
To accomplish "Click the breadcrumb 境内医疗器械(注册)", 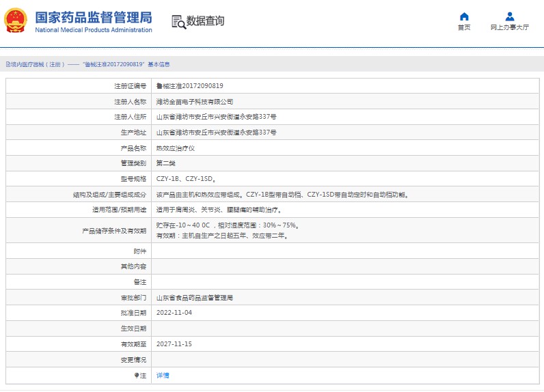I will [36, 64].
